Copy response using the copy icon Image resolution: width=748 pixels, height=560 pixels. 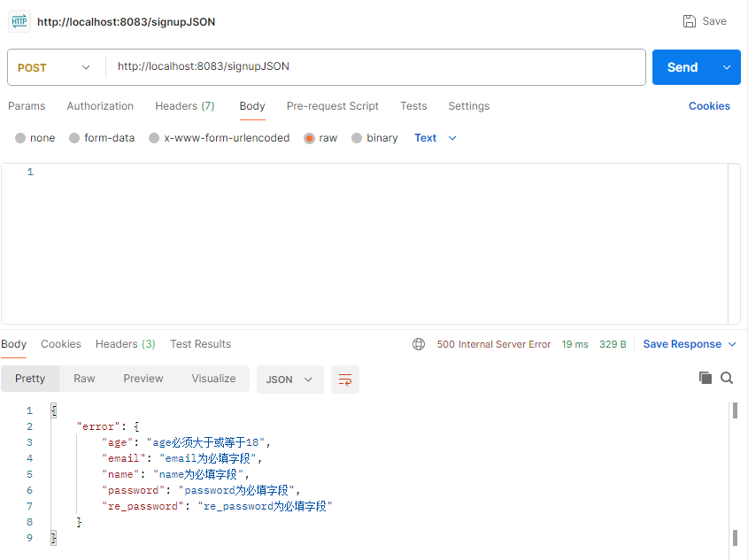tap(706, 378)
